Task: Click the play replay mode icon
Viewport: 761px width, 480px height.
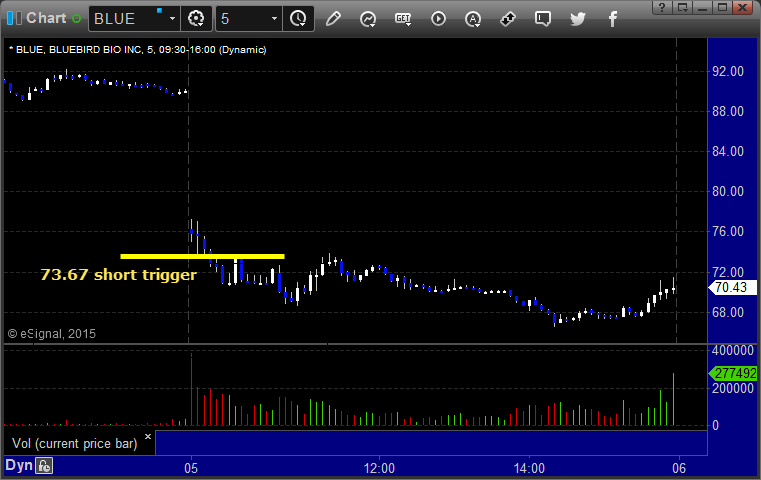Action: (438, 19)
